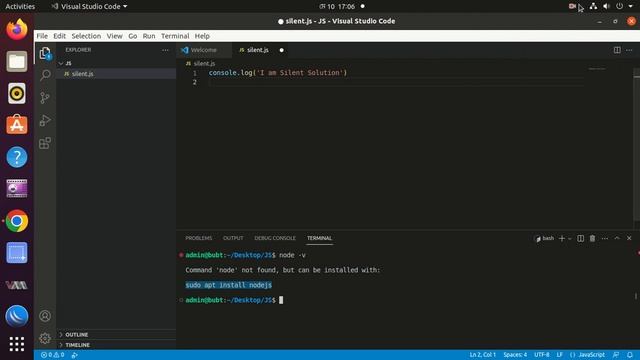Image resolution: width=640 pixels, height=360 pixels.
Task: Open the Terminal menu
Action: pyautogui.click(x=175, y=36)
